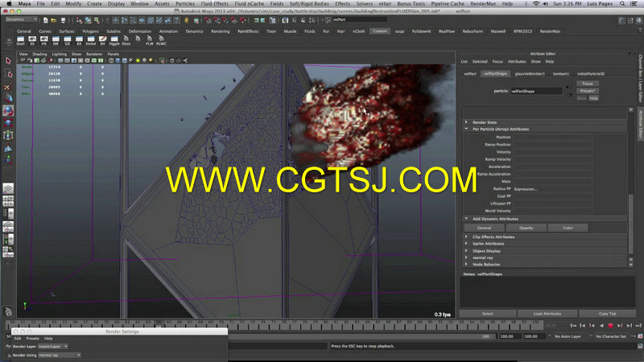Viewport: 644px width, 362px height.
Task: Select the Universal Manipulator tool in toolbox
Action: pos(8,135)
